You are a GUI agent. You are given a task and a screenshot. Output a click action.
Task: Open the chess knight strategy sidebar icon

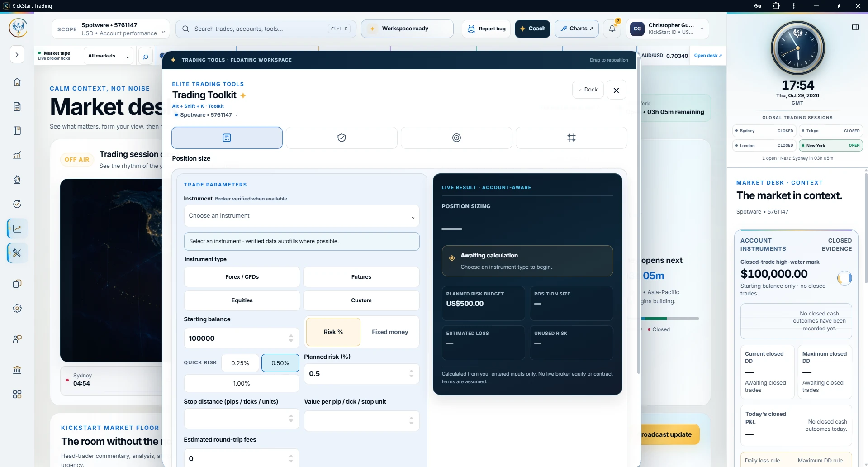(x=17, y=180)
